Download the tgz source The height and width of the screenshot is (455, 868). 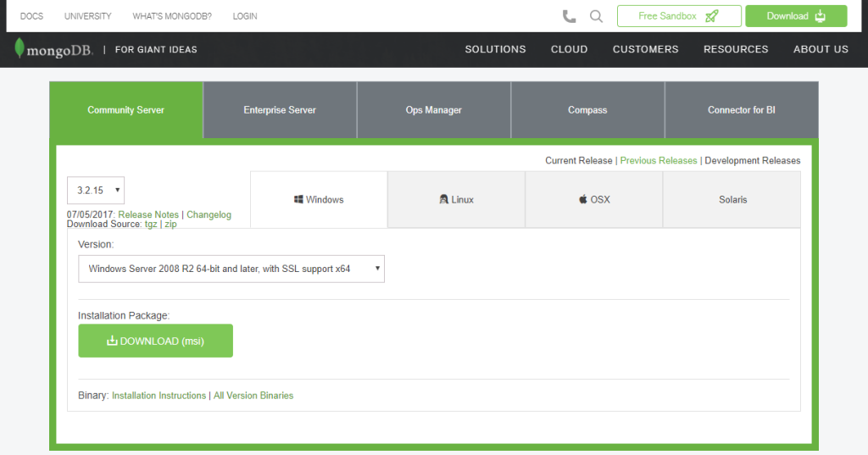pyautogui.click(x=151, y=225)
